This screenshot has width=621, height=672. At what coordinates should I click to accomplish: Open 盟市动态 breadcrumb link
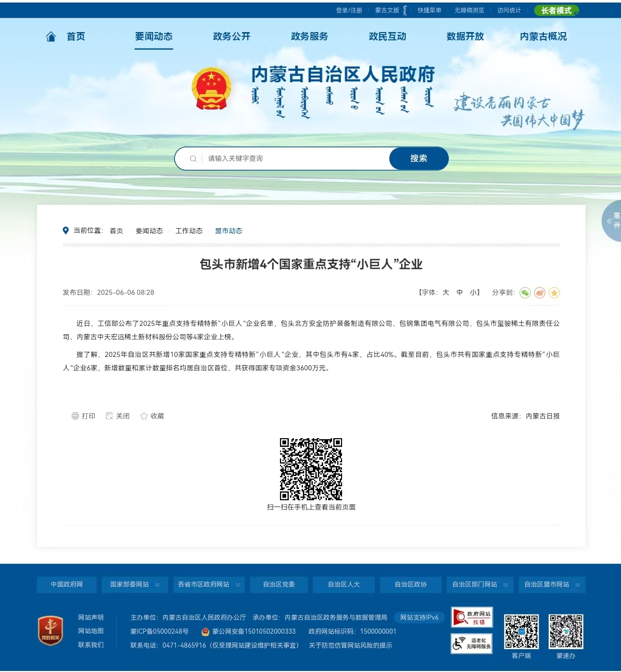click(x=229, y=231)
